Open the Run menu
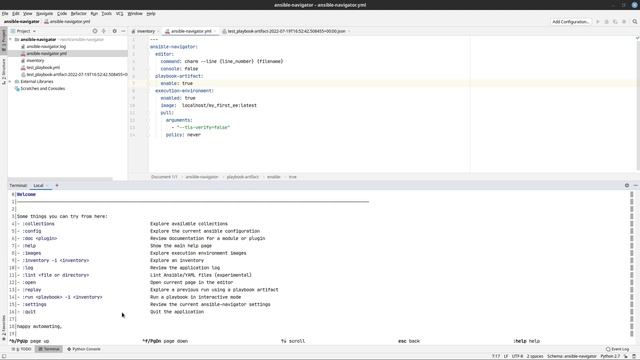640x360 pixels. [x=94, y=13]
